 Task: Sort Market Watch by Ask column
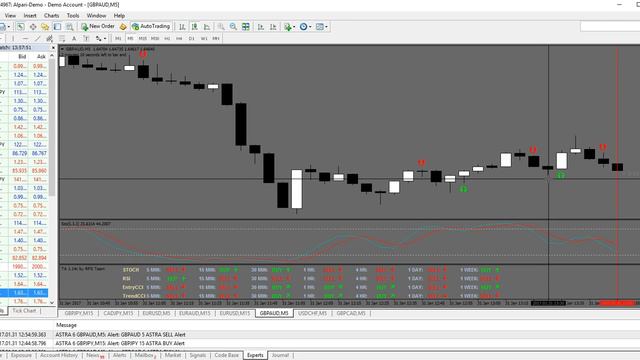(41, 56)
